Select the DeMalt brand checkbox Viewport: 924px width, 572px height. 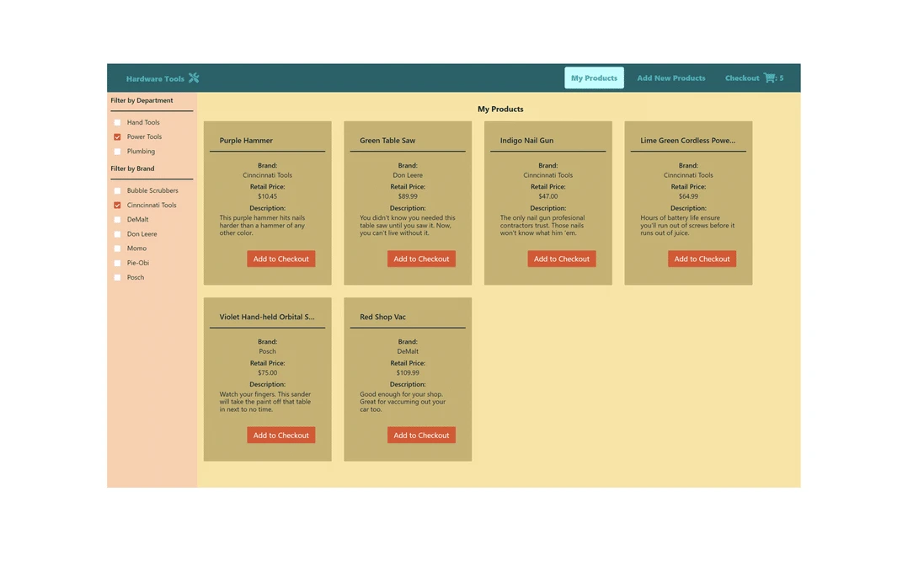pyautogui.click(x=118, y=220)
